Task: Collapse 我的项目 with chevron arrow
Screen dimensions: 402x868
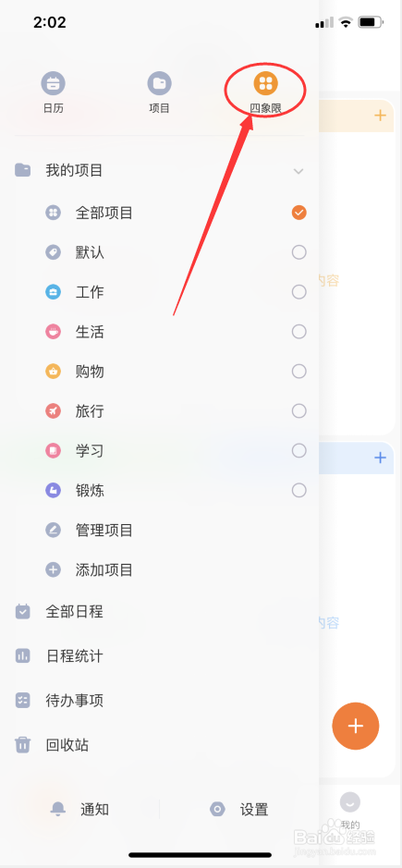Action: [x=298, y=171]
